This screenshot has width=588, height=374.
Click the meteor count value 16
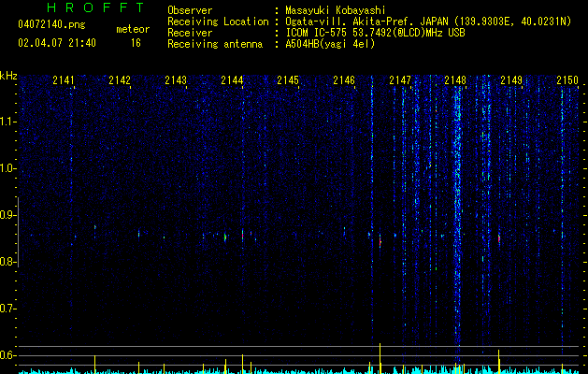136,43
